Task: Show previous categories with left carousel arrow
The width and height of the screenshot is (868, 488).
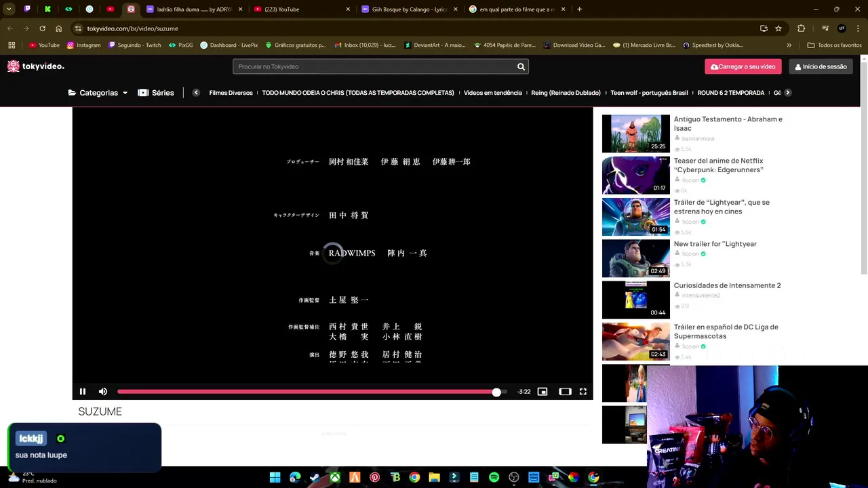Action: coord(196,93)
